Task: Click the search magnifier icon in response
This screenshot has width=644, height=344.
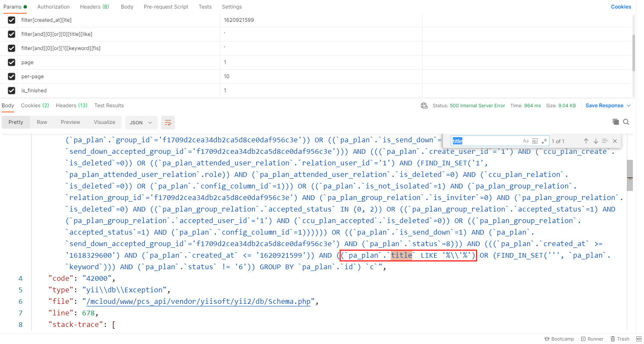Action: [626, 122]
